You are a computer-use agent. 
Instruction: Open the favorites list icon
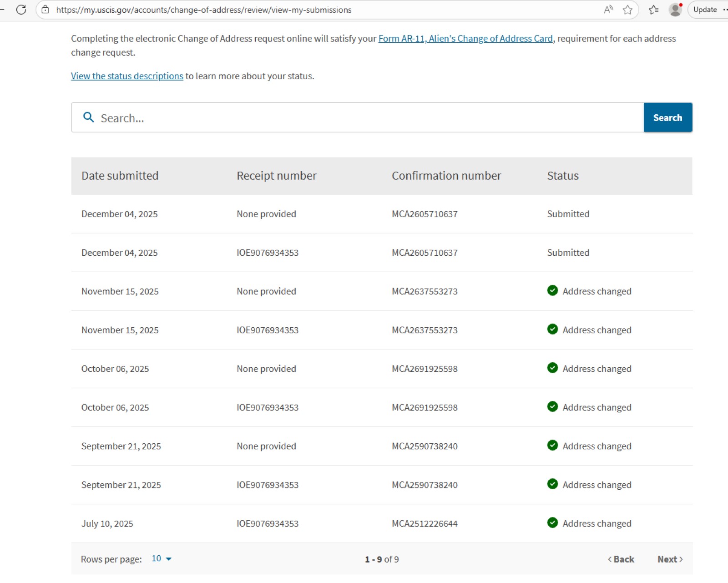pyautogui.click(x=653, y=10)
